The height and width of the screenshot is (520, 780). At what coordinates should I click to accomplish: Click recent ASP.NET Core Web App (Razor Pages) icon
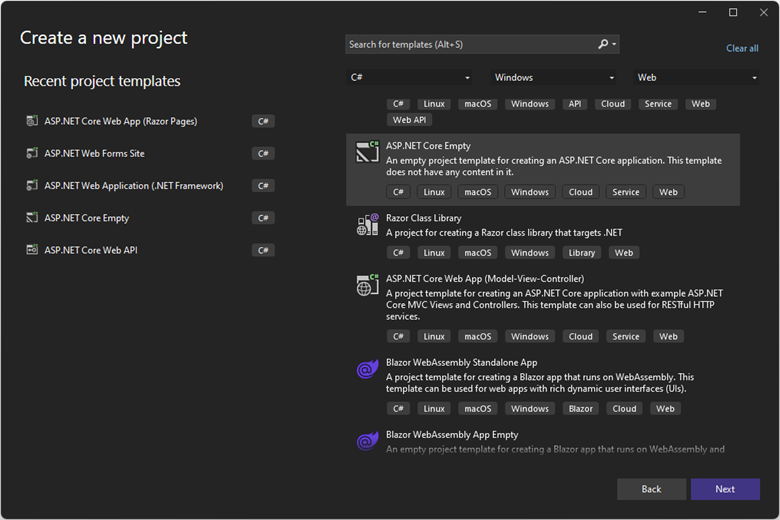click(x=33, y=122)
